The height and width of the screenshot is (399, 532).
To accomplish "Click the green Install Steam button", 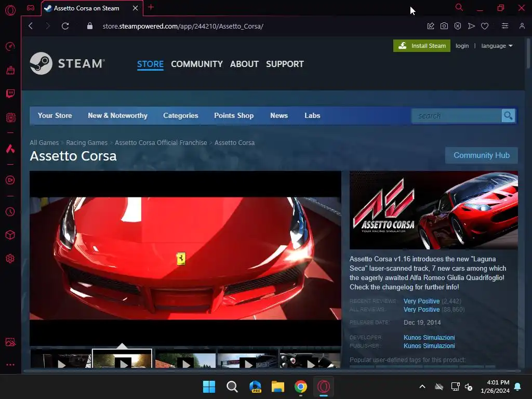I will coord(422,46).
